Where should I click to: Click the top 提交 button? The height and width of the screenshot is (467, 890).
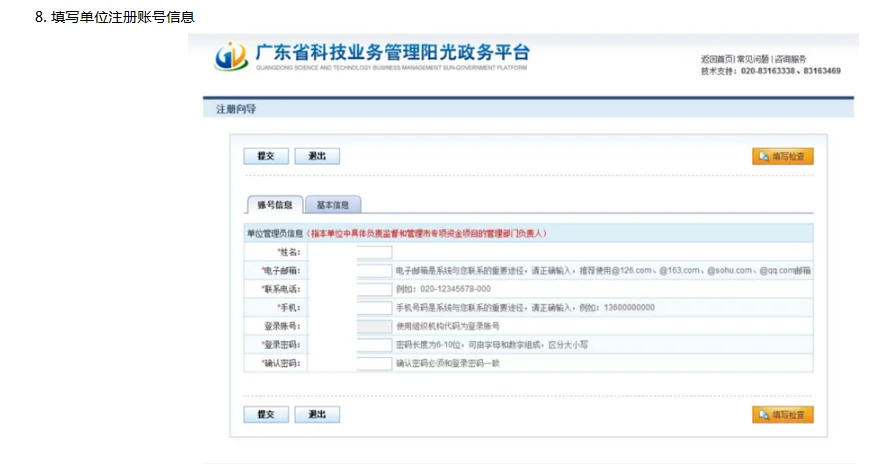pos(266,156)
